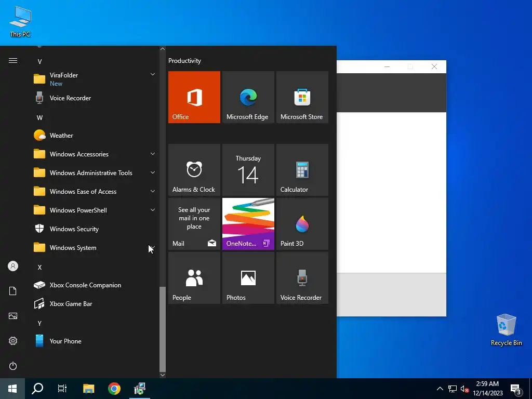Viewport: 532px width, 399px height.
Task: Open Alarms & Clock tile
Action: [x=194, y=170]
